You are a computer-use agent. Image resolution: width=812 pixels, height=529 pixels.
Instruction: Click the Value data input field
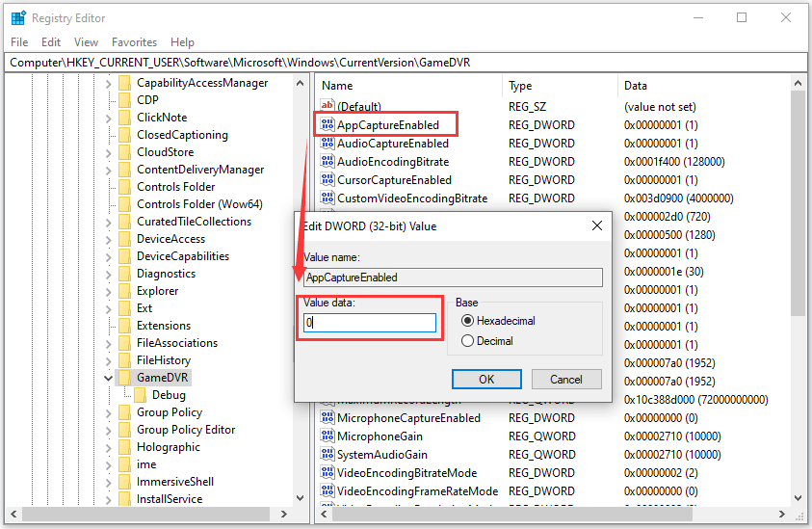pyautogui.click(x=370, y=324)
